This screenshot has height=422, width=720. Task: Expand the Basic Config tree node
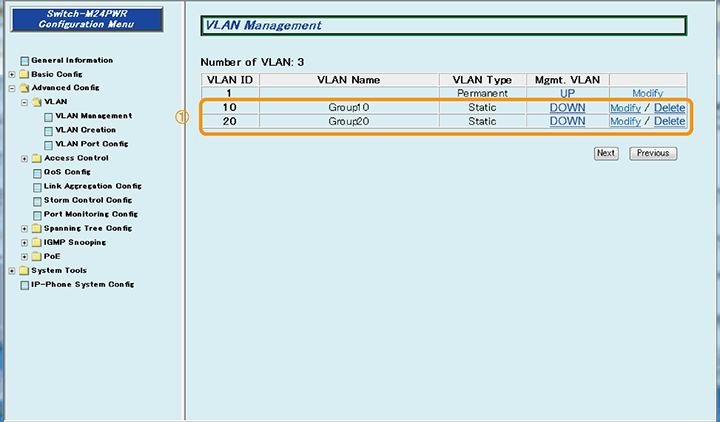click(x=11, y=75)
